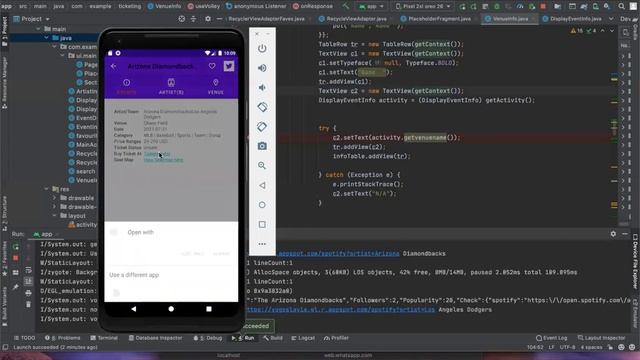
Task: Open Layout Inspector button
Action: click(602, 338)
